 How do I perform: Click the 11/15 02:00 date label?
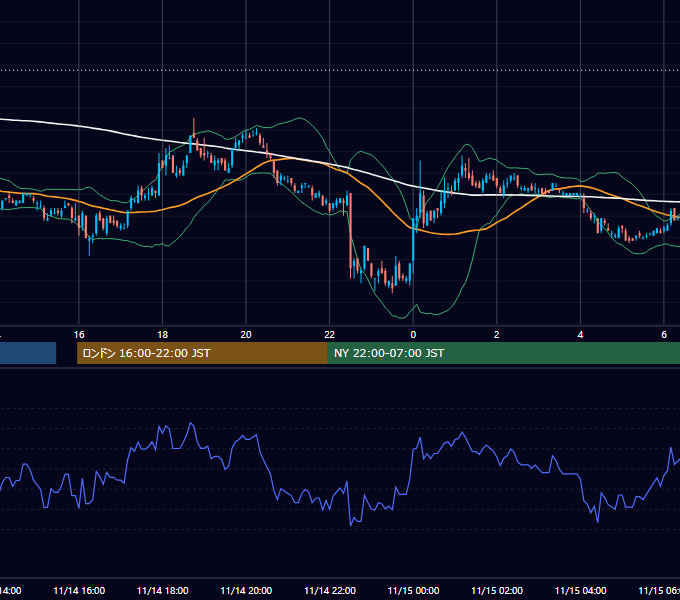[497, 591]
